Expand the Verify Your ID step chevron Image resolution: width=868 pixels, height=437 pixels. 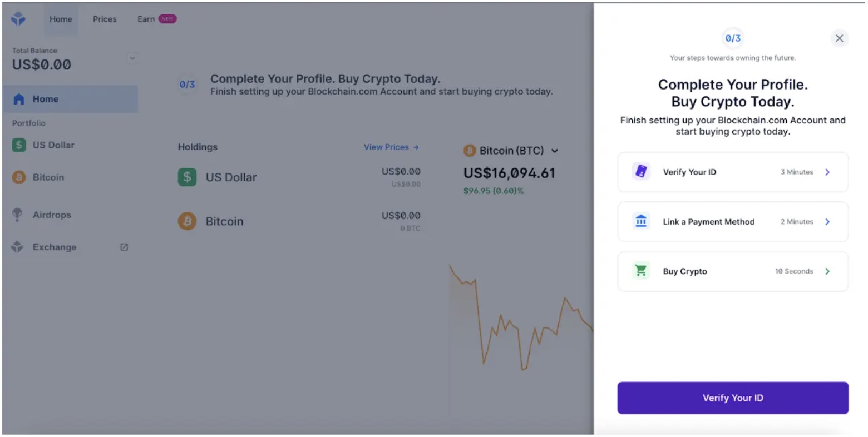827,172
